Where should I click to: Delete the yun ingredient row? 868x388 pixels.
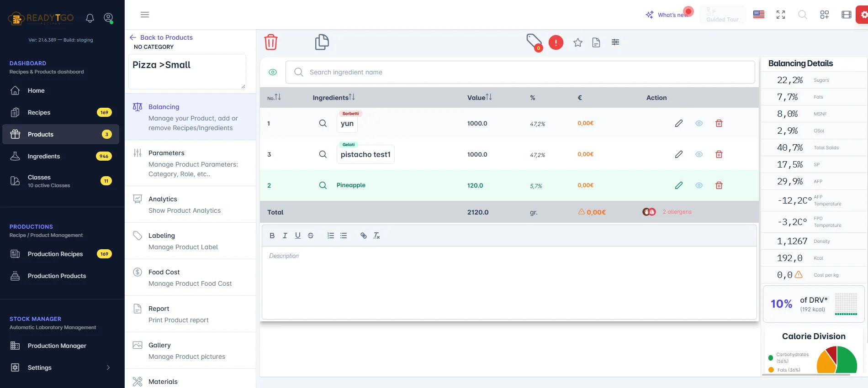tap(719, 123)
